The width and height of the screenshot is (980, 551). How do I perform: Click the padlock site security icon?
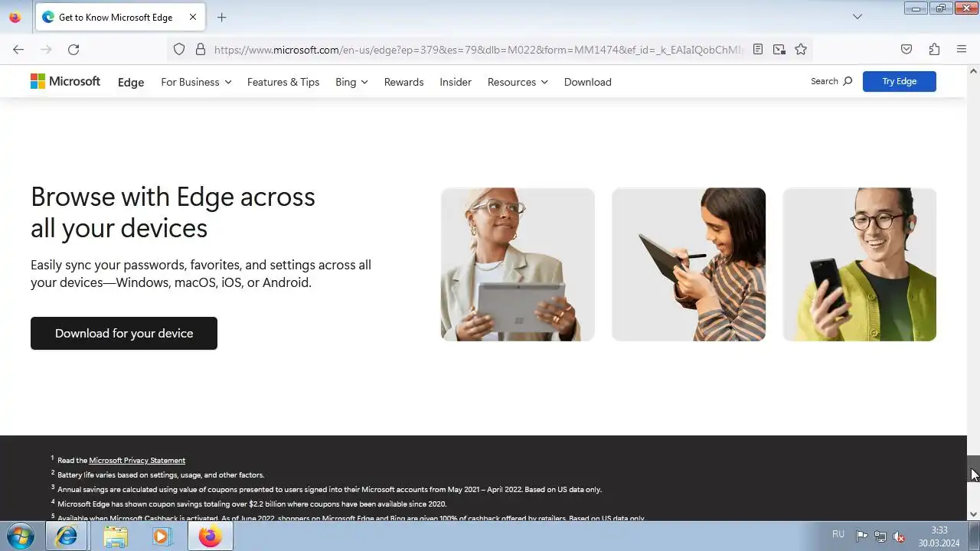pos(201,49)
